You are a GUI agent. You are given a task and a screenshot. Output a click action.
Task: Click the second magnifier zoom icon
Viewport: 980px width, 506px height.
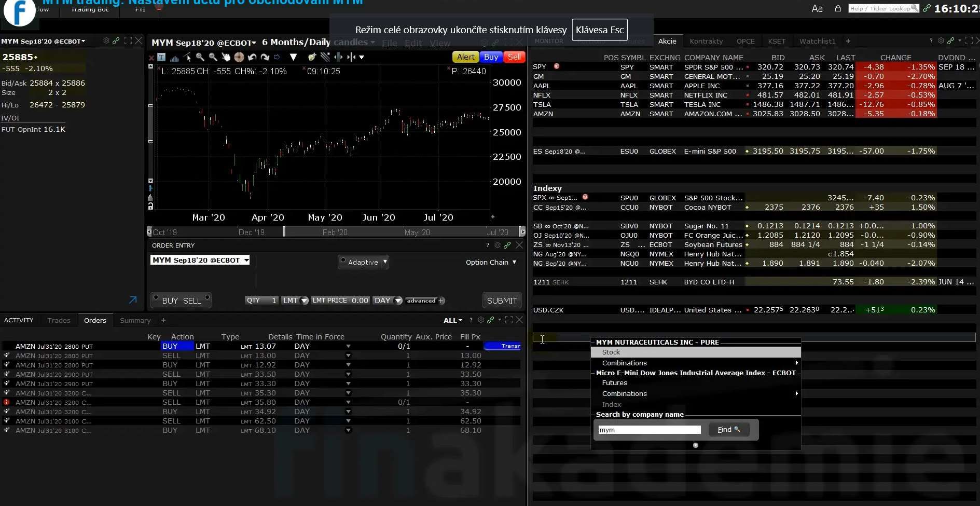point(213,57)
